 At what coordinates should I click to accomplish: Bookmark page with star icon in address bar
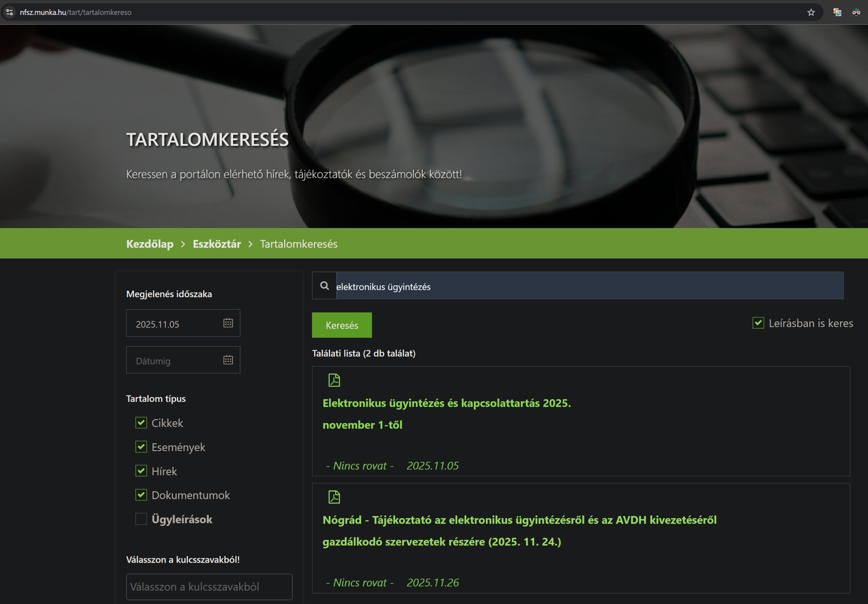coord(811,13)
